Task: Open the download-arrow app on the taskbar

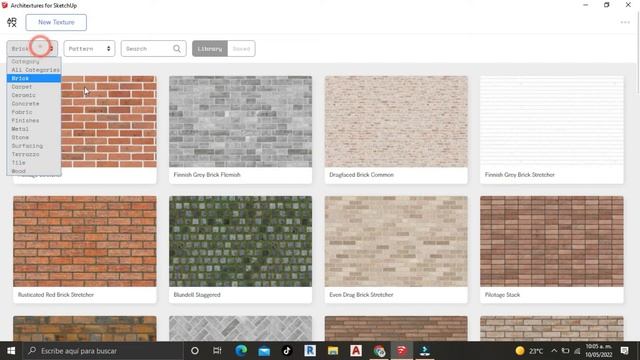Action: [x=425, y=351]
